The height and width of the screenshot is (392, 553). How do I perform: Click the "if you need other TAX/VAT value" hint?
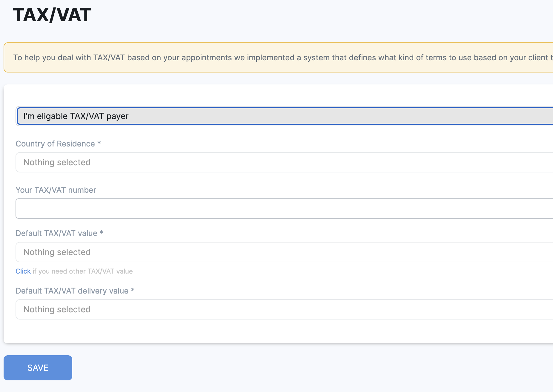tap(83, 271)
